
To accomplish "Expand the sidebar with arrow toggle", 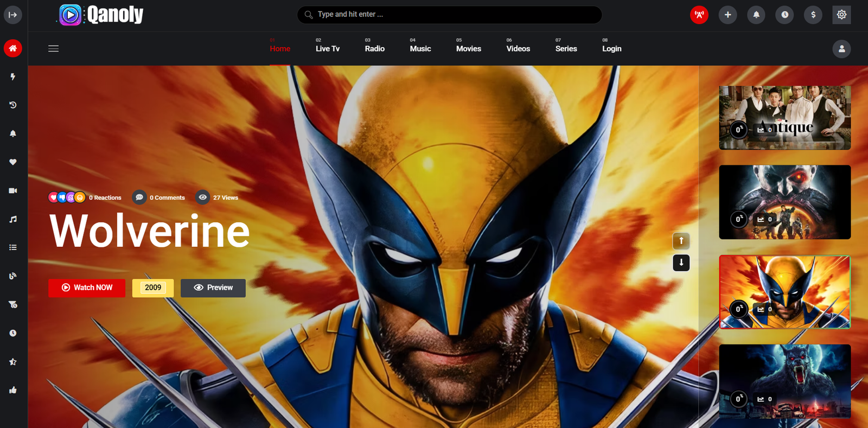I will coord(13,15).
